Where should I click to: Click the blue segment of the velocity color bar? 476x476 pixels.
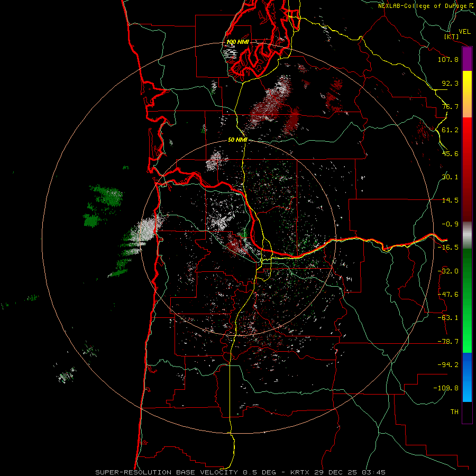coord(467,377)
